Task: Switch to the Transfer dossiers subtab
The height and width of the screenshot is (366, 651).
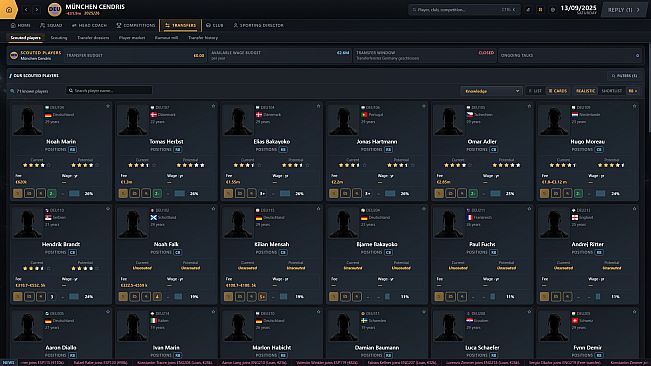Action: pyautogui.click(x=93, y=38)
